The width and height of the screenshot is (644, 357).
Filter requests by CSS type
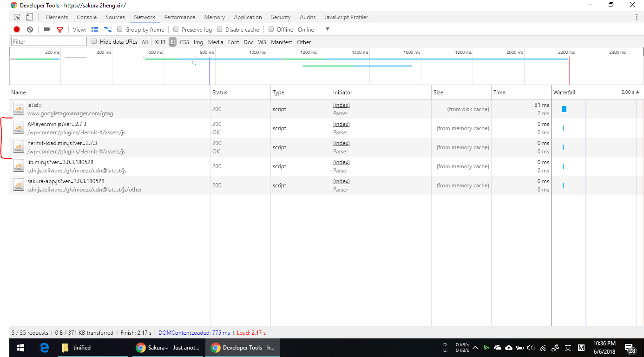(184, 42)
